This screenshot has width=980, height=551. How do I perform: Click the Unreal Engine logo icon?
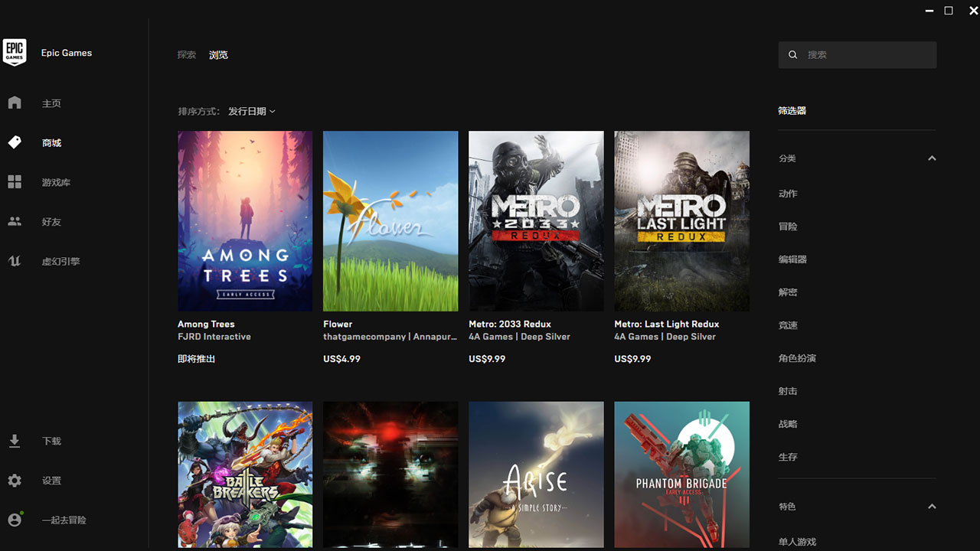15,261
